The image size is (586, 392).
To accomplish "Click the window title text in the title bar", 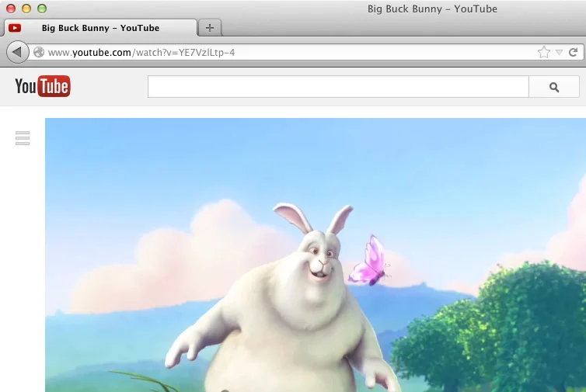I will [432, 9].
